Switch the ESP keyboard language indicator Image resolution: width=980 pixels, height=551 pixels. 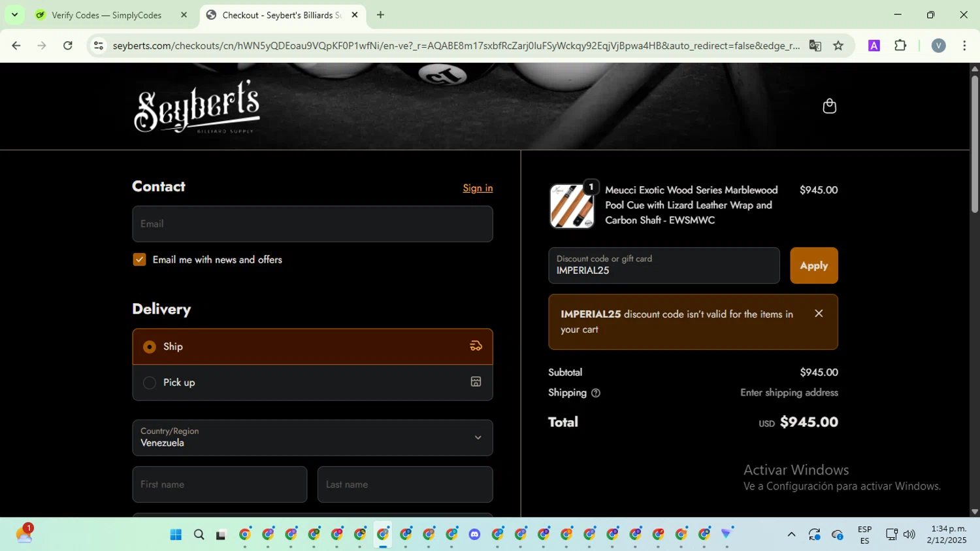tap(864, 535)
